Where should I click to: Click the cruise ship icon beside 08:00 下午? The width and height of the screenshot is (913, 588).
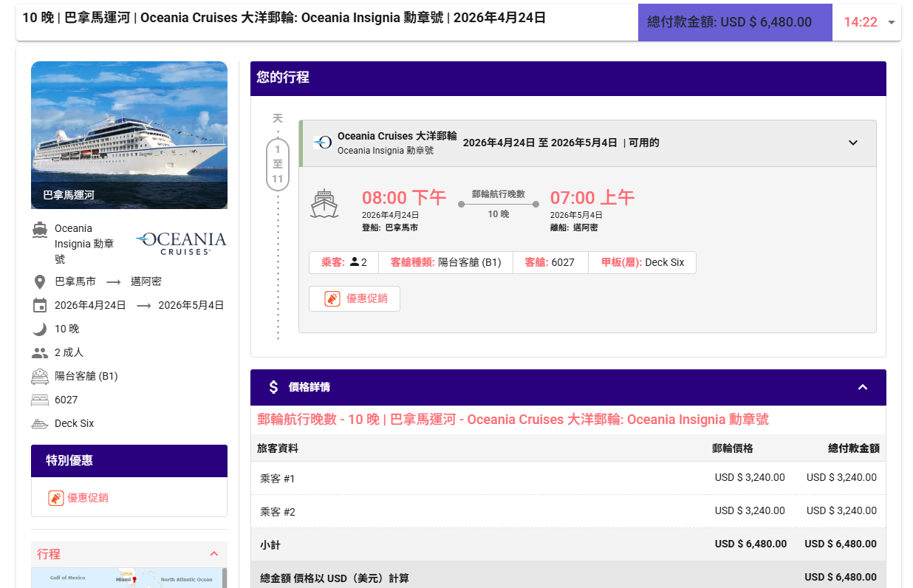click(x=324, y=204)
